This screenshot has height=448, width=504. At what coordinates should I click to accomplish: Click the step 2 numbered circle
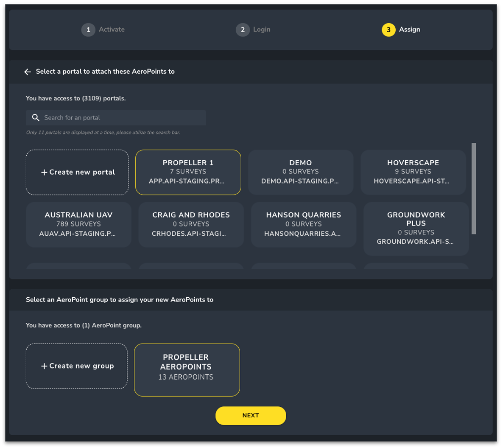(x=242, y=30)
